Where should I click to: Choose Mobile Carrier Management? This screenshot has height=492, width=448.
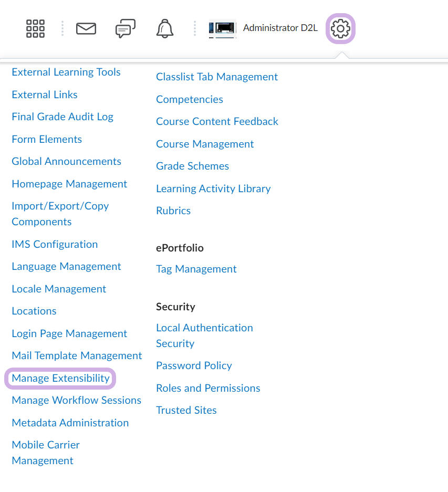point(46,452)
